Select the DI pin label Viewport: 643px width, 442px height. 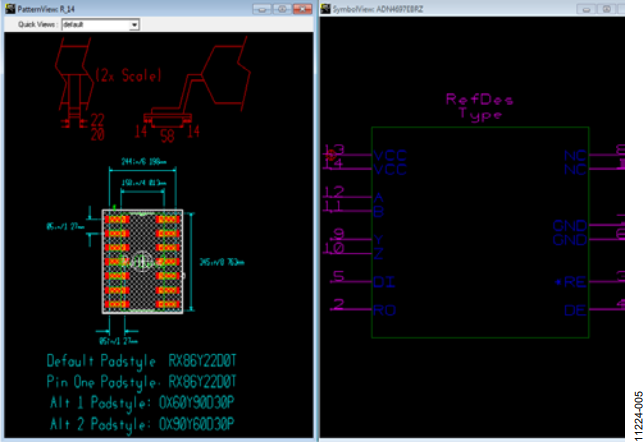tap(384, 282)
